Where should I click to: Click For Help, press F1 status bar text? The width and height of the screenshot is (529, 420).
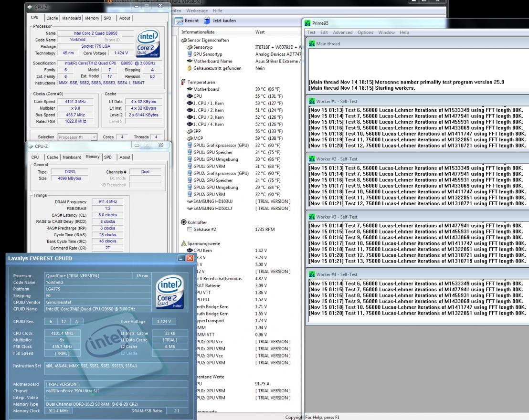pyautogui.click(x=322, y=417)
